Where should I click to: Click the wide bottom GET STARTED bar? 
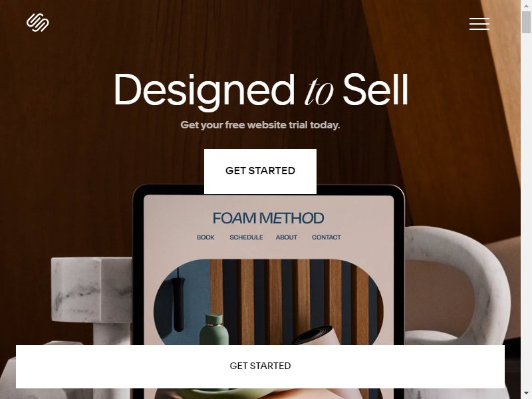click(260, 366)
